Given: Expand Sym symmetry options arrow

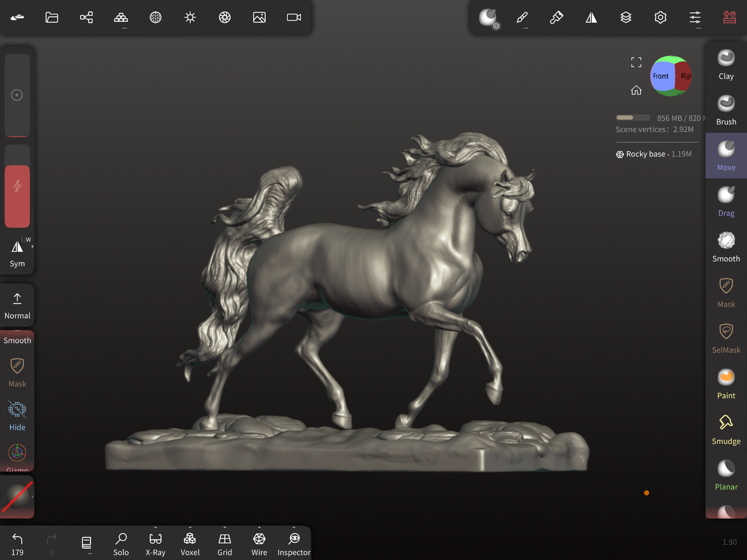Looking at the screenshot, I should pyautogui.click(x=33, y=247).
